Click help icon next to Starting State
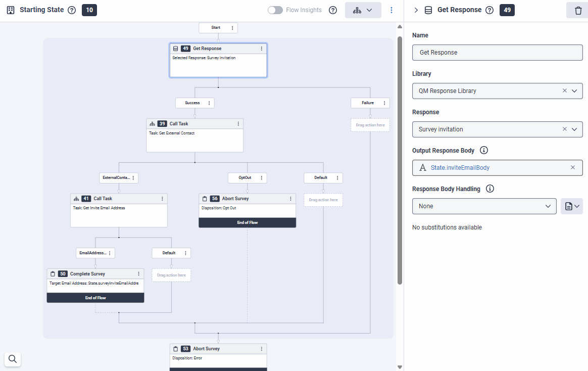The height and width of the screenshot is (371, 588). point(72,10)
